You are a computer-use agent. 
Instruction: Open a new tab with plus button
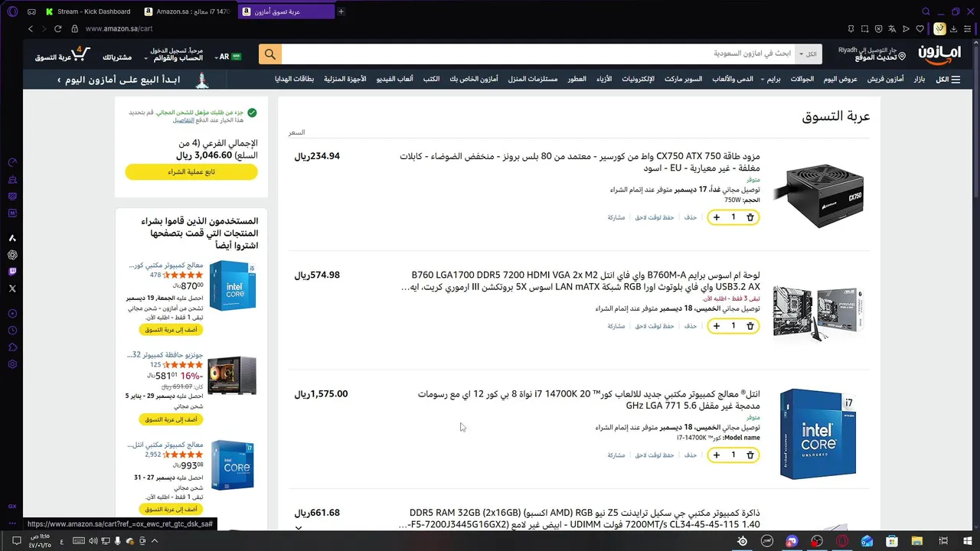tap(341, 11)
